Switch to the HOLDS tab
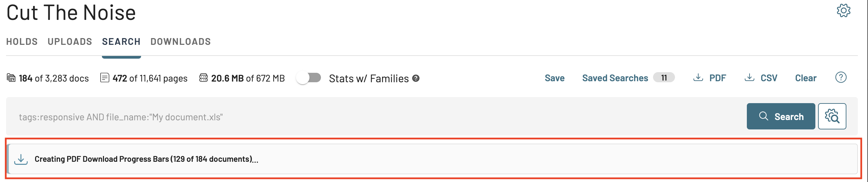This screenshot has width=868, height=182. (22, 41)
